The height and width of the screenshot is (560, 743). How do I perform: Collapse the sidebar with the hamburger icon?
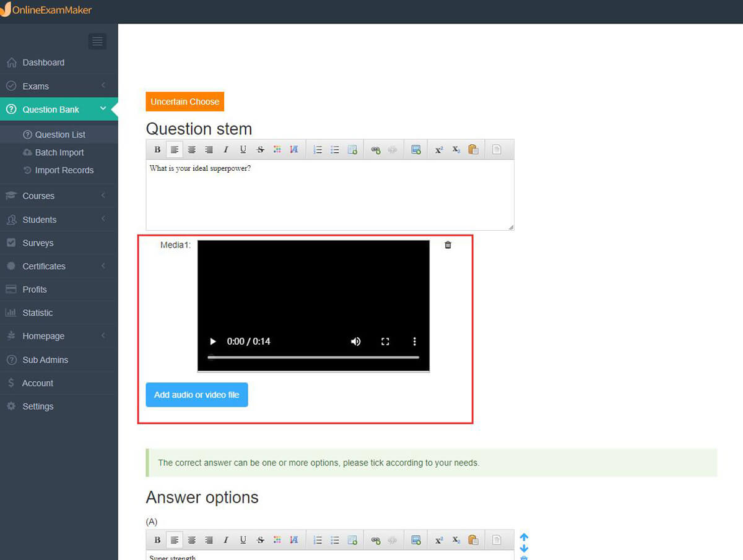click(97, 41)
